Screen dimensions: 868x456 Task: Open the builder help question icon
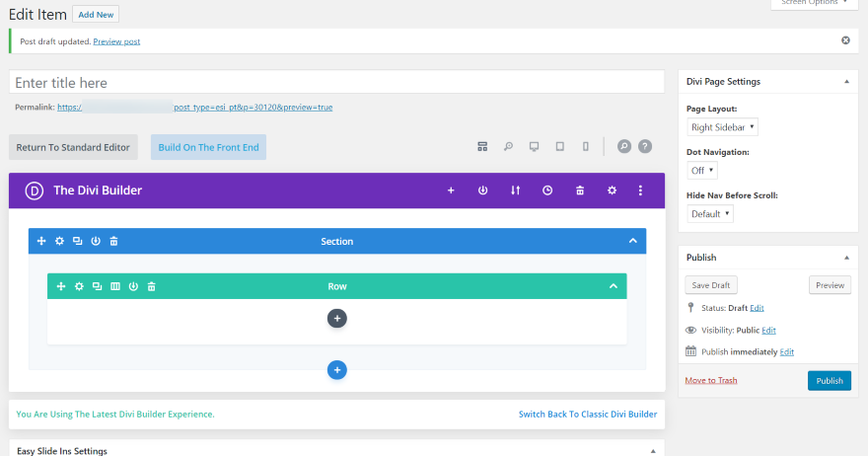pyautogui.click(x=645, y=147)
